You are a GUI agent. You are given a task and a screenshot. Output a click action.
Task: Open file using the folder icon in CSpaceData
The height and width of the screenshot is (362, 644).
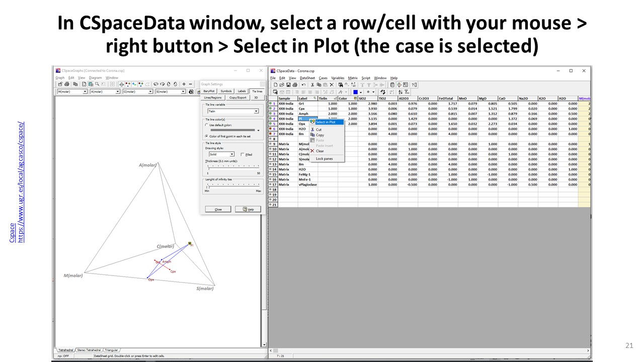point(282,85)
